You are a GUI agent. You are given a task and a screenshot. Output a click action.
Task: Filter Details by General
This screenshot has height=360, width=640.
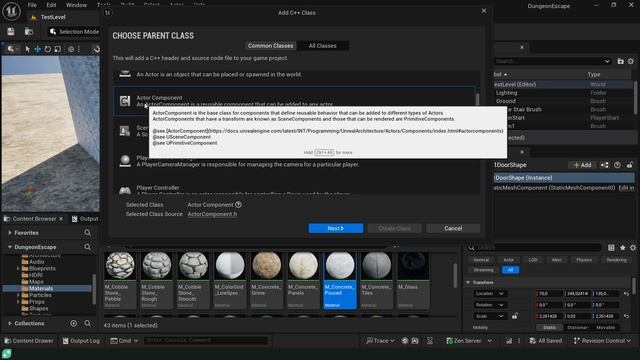481,260
